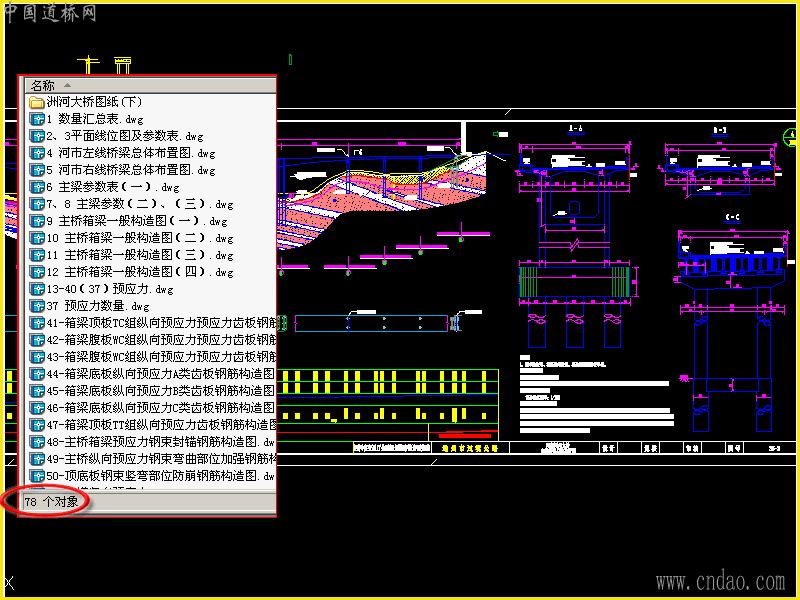
Task: Click the 78 个对象 status bar text
Action: pos(51,502)
